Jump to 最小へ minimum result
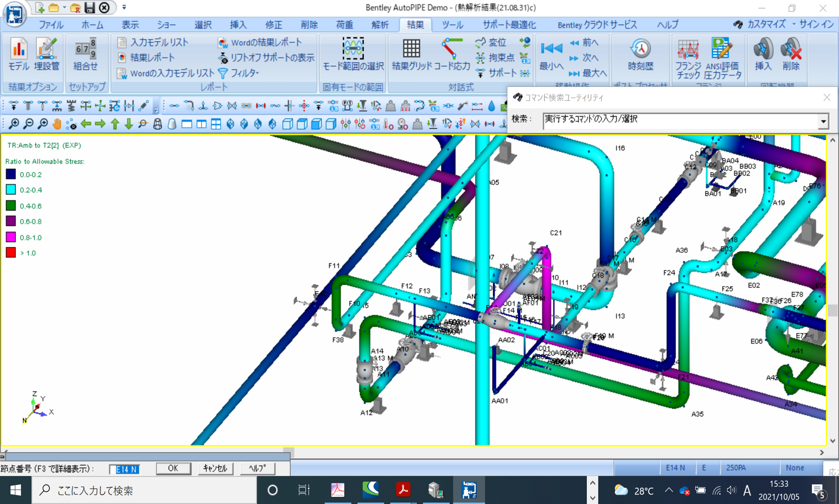 coord(551,54)
